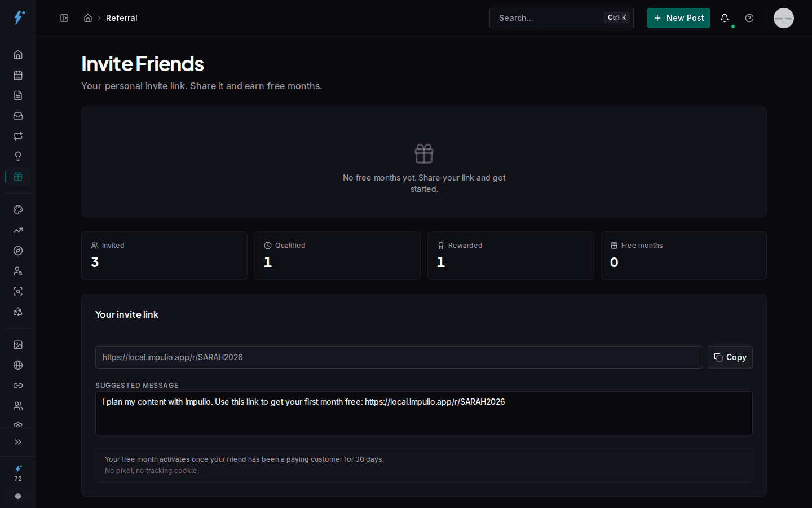Open the person search icon in sidebar
The height and width of the screenshot is (508, 812).
click(18, 271)
